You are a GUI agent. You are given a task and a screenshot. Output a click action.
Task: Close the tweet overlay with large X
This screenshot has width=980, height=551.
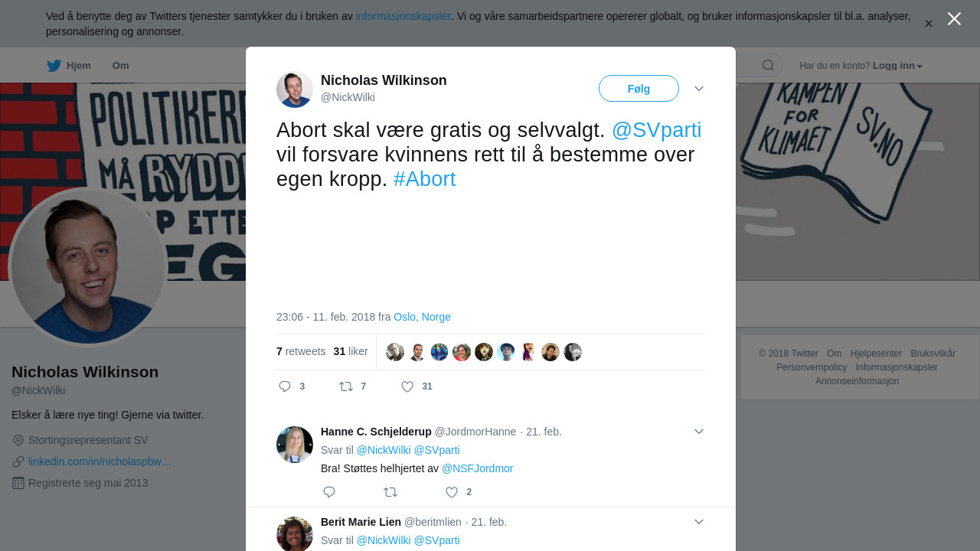[x=954, y=19]
